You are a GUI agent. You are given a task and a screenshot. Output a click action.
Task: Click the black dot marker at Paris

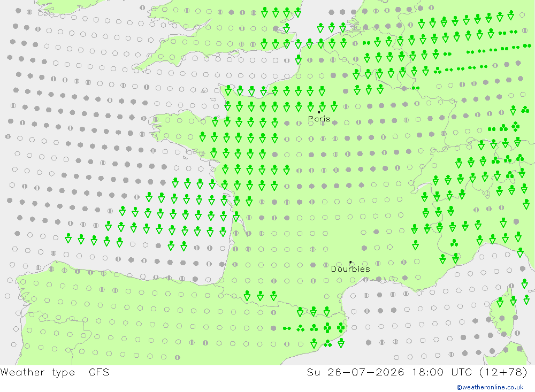[x=319, y=112]
